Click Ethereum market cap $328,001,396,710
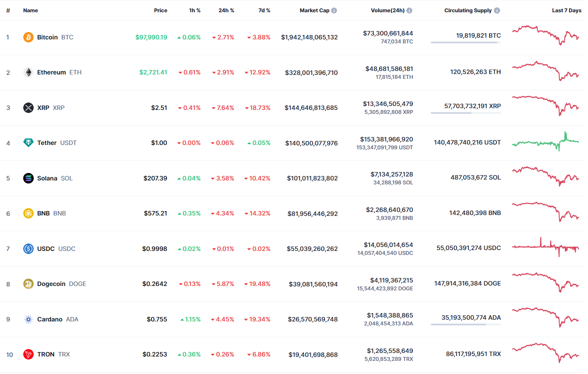 pos(311,72)
